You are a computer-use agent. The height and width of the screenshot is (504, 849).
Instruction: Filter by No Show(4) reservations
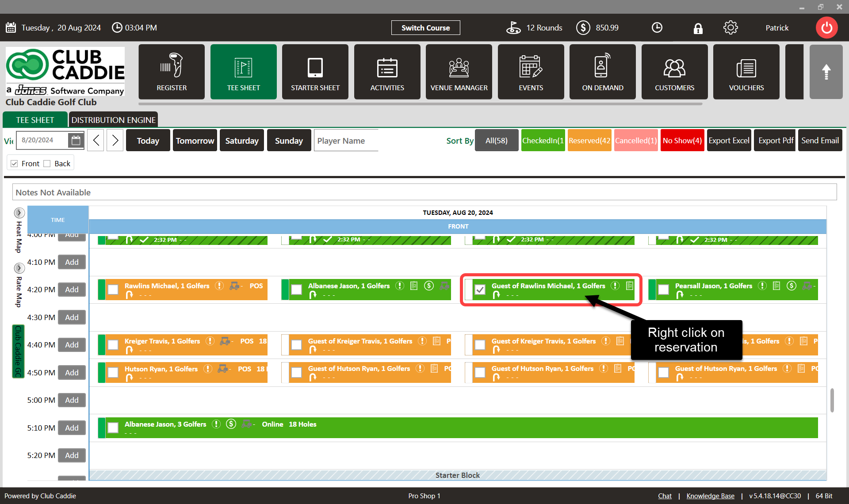682,141
